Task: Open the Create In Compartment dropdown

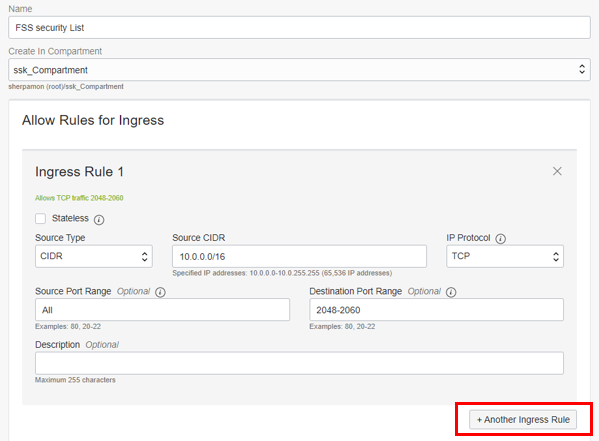Action: tap(299, 70)
